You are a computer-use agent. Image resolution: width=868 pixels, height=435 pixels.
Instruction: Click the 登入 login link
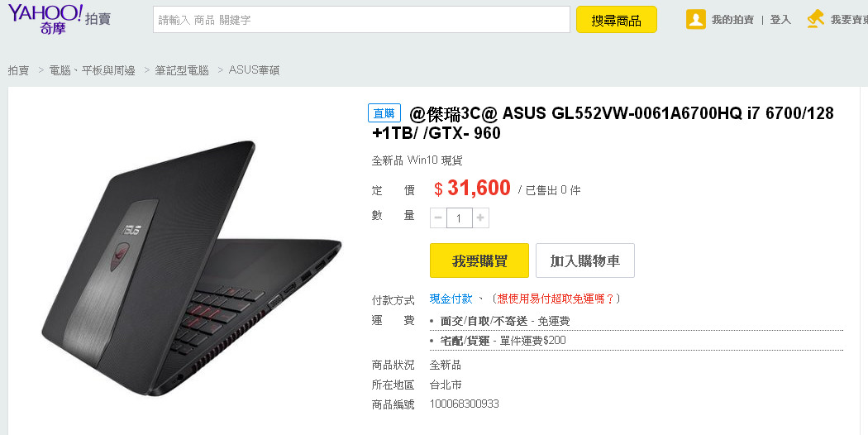click(780, 20)
